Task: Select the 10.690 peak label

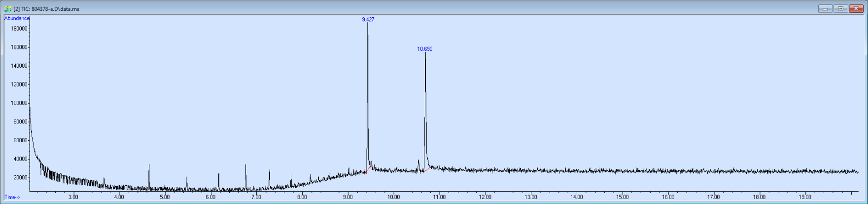Action: (425, 49)
